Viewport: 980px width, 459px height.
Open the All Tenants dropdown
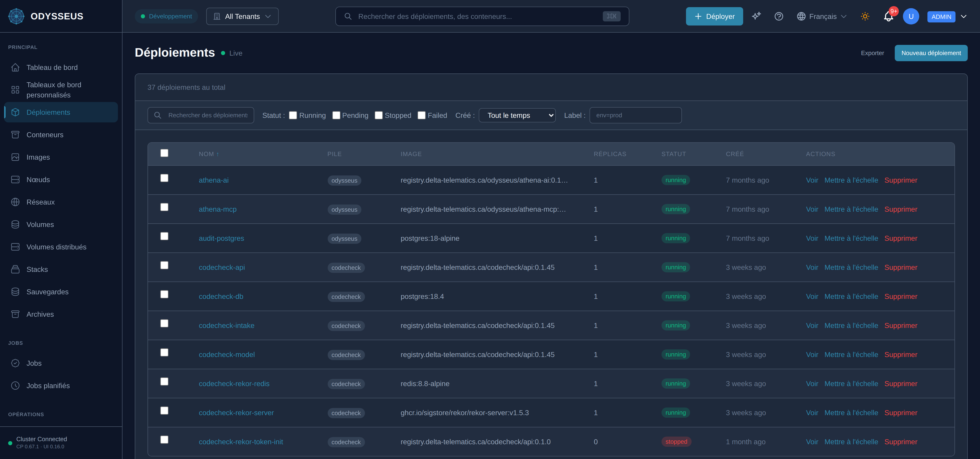(x=242, y=16)
